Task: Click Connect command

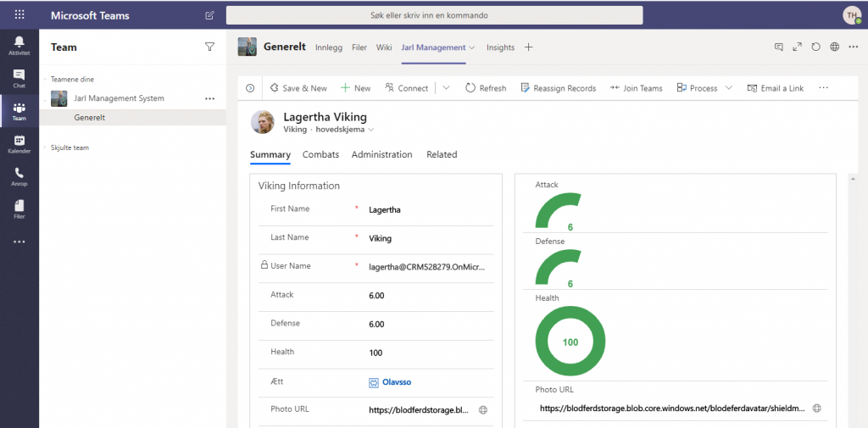Action: [406, 88]
